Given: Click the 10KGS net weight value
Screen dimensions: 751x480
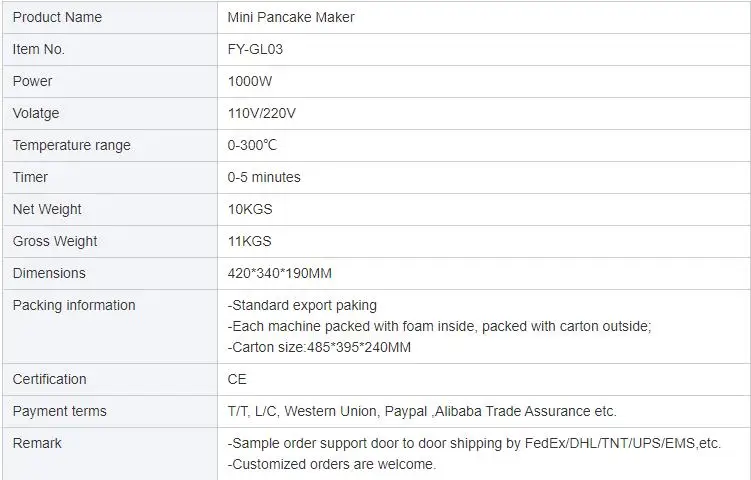Looking at the screenshot, I should click(250, 209).
